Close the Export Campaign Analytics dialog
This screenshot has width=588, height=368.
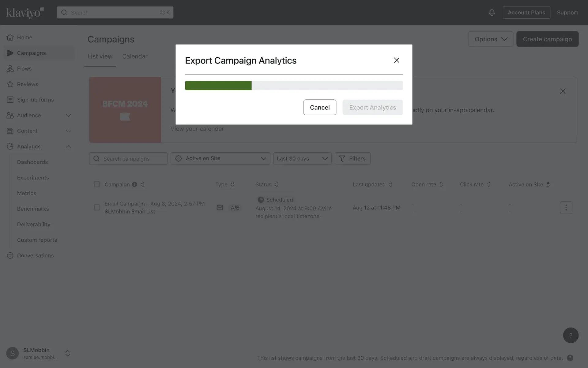click(396, 60)
